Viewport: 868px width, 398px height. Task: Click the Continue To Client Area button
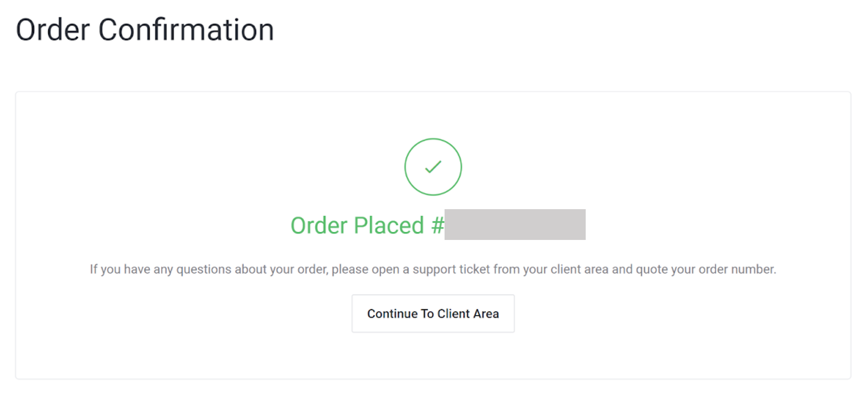pyautogui.click(x=433, y=314)
